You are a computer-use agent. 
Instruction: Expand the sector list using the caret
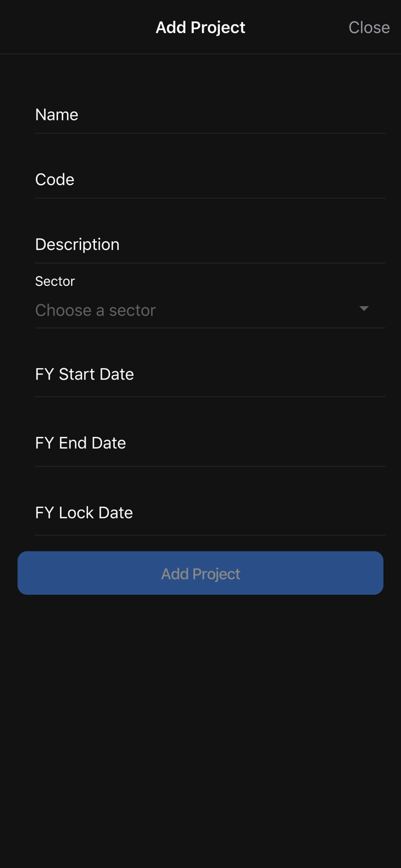point(364,309)
